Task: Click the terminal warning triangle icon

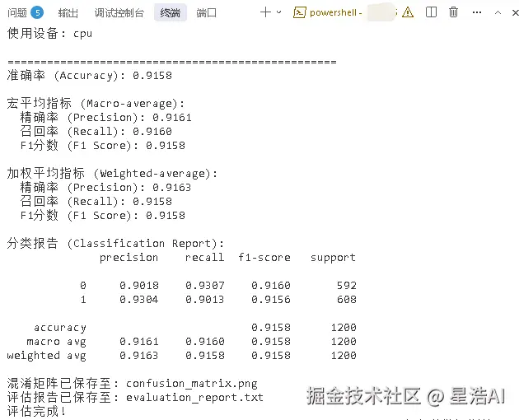Action: coord(408,12)
